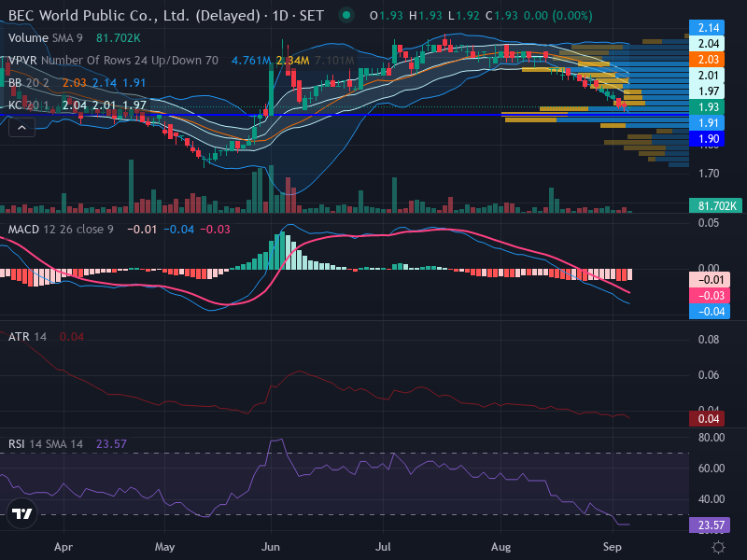
Task: Click the green market status dot
Action: point(346,15)
